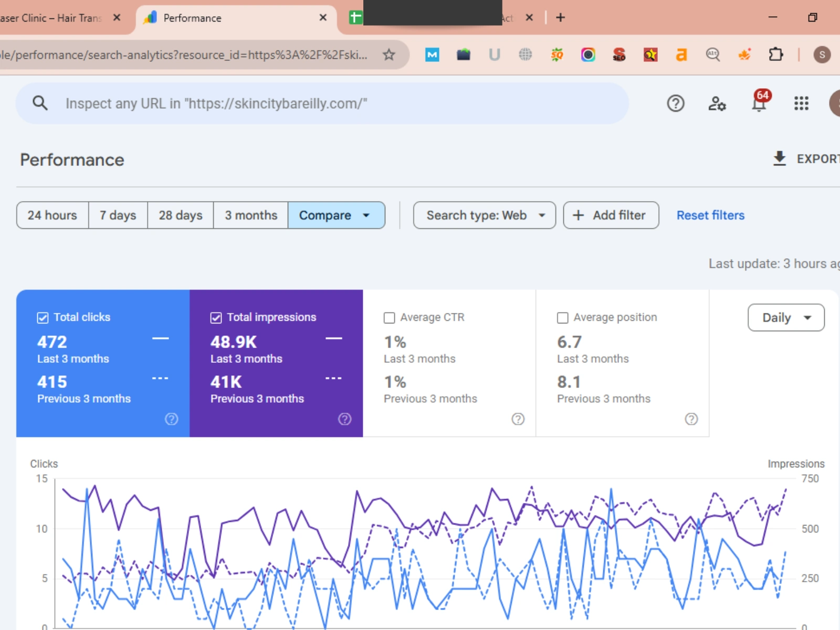Close the Laser Clinic browser tab

pyautogui.click(x=117, y=18)
